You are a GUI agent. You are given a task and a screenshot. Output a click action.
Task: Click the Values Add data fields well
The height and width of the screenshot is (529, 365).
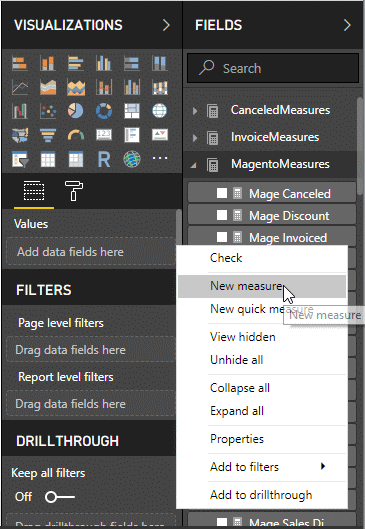[x=90, y=252]
